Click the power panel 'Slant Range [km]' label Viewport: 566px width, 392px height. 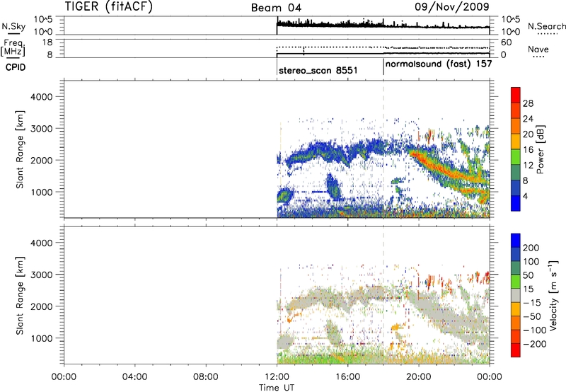click(21, 149)
